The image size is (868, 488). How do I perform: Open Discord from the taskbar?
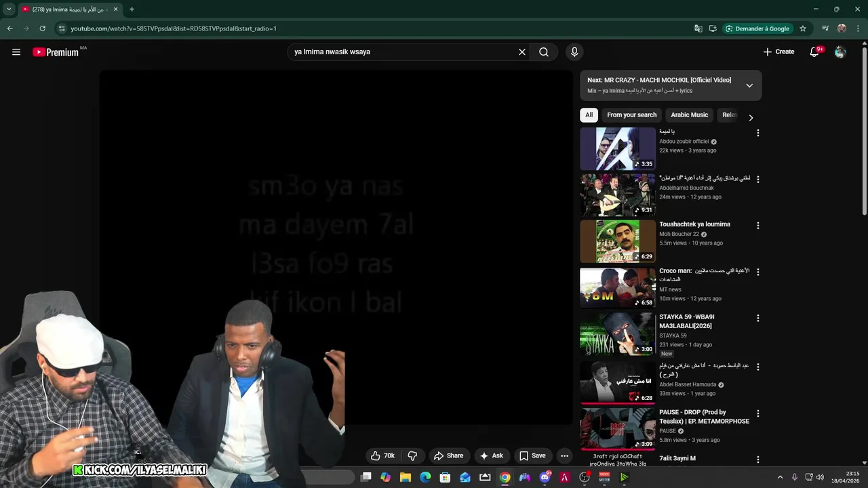[545, 477]
